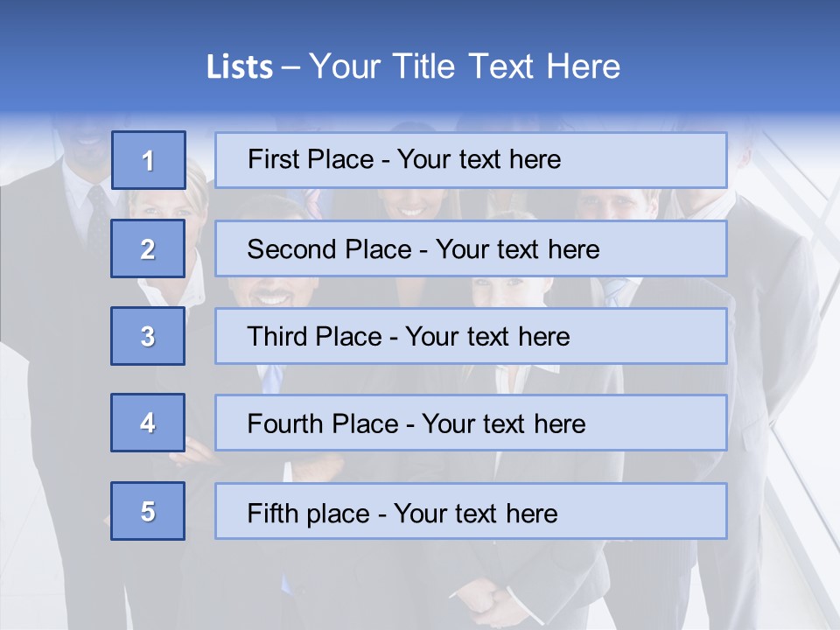Image resolution: width=840 pixels, height=630 pixels.
Task: Click the number 5 box
Action: (148, 511)
